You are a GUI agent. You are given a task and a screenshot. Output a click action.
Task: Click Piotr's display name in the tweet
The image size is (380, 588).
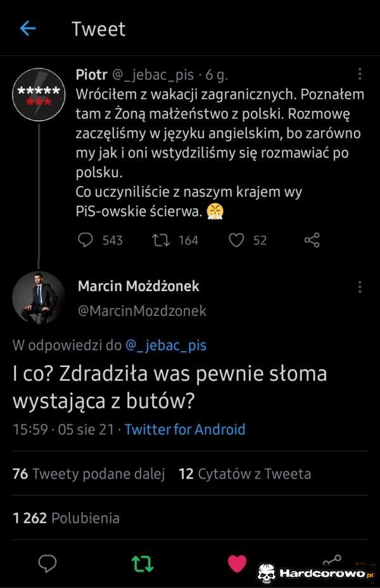click(92, 75)
